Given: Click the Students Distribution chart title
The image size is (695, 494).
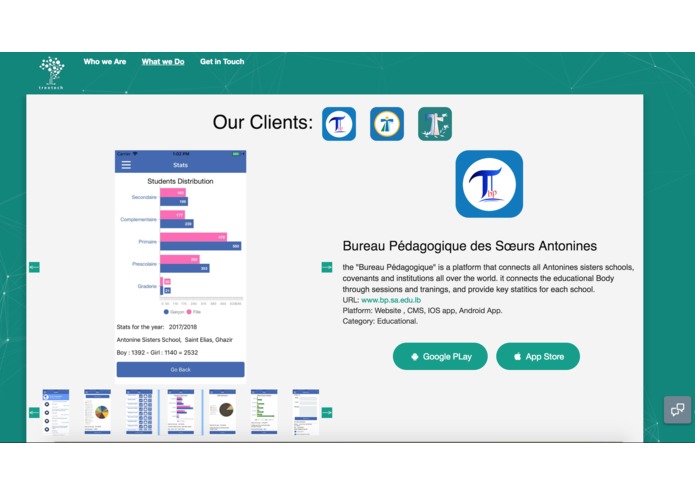Looking at the screenshot, I should [x=180, y=181].
